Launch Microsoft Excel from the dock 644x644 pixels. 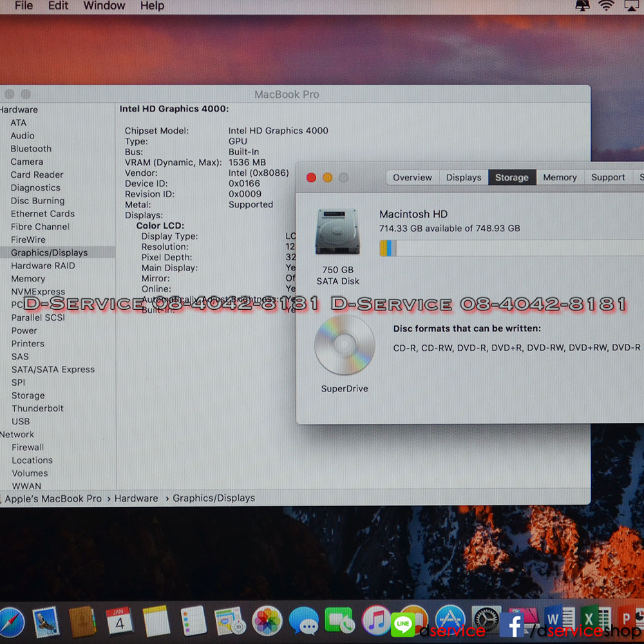[x=596, y=618]
